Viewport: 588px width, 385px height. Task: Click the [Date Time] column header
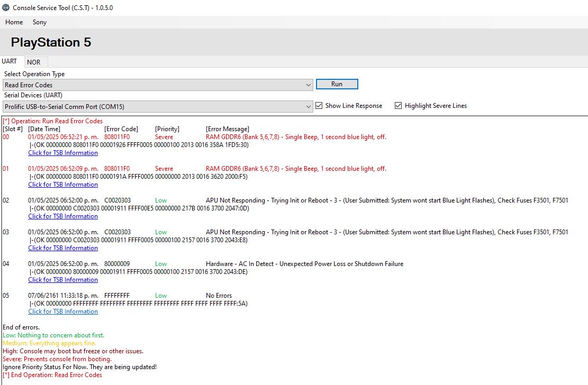(44, 129)
